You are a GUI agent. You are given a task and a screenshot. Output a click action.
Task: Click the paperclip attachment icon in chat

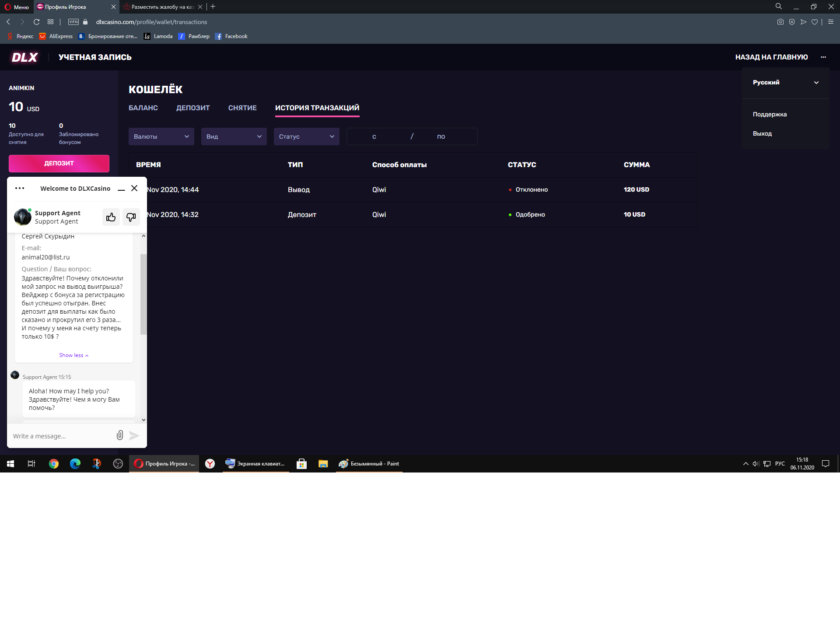coord(120,435)
